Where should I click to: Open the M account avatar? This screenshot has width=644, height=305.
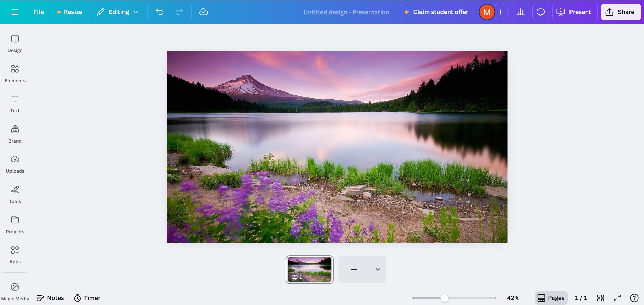(x=487, y=12)
